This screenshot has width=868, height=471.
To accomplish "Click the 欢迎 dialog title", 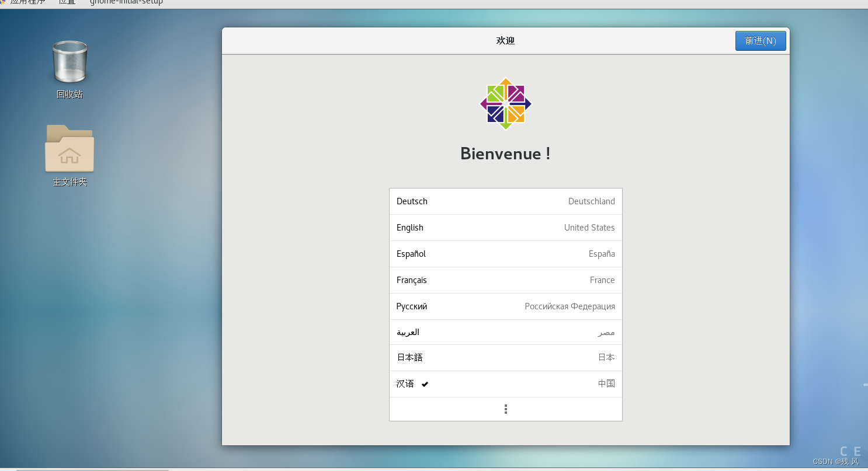I will 506,41.
